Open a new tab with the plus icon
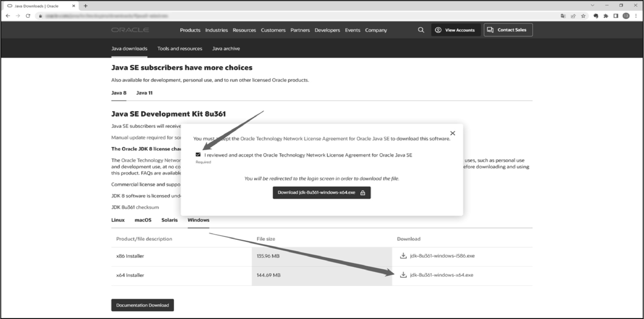This screenshot has height=319, width=644. click(85, 6)
